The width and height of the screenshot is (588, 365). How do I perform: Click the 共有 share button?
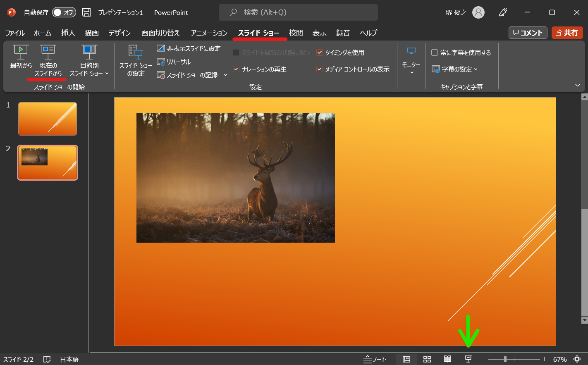(x=567, y=33)
